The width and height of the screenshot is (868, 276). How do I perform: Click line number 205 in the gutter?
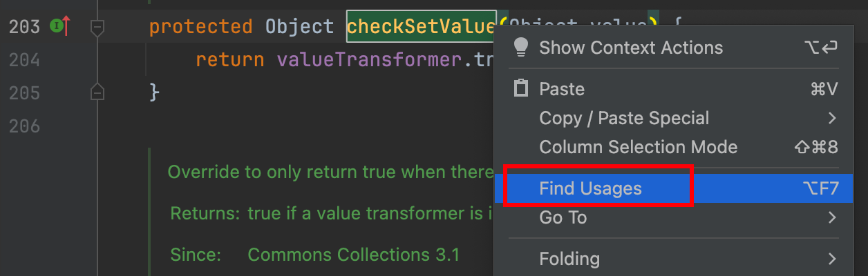tap(25, 92)
